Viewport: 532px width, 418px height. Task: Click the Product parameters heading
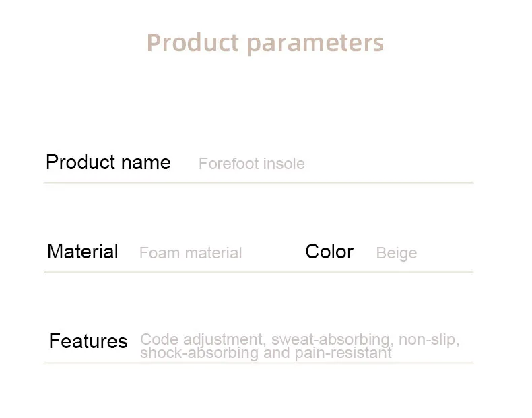click(x=265, y=44)
